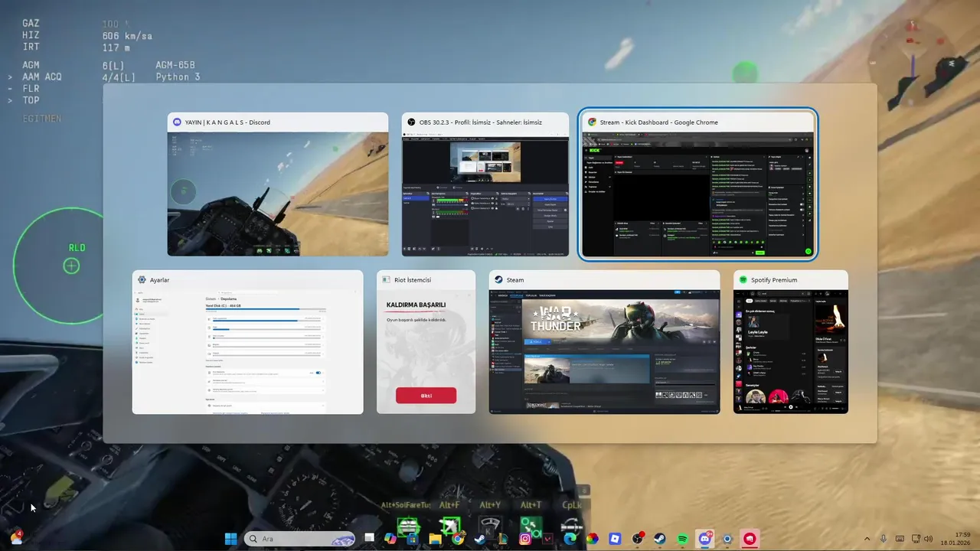Open Microsoft Store taskbar icon
The height and width of the screenshot is (551, 980).
tap(413, 539)
